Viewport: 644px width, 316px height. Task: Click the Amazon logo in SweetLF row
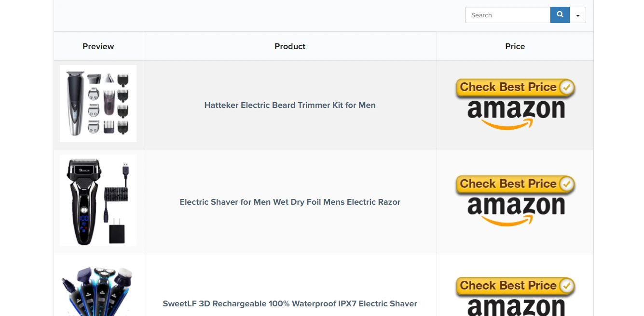(516, 307)
